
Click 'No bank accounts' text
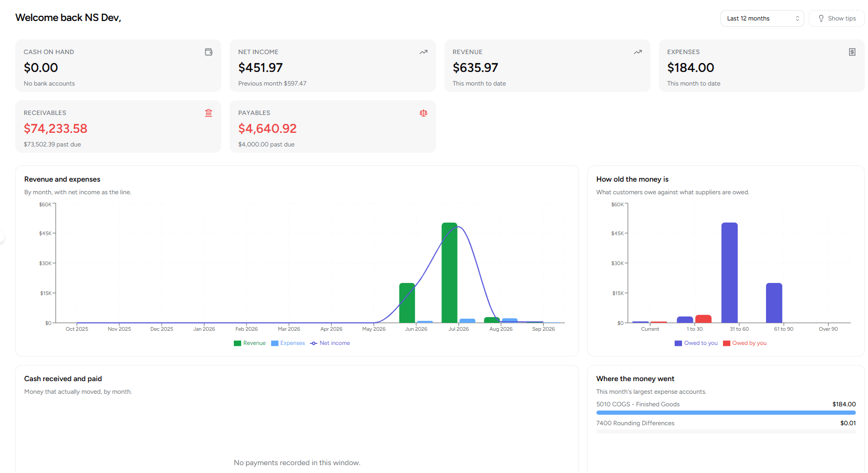(x=49, y=83)
